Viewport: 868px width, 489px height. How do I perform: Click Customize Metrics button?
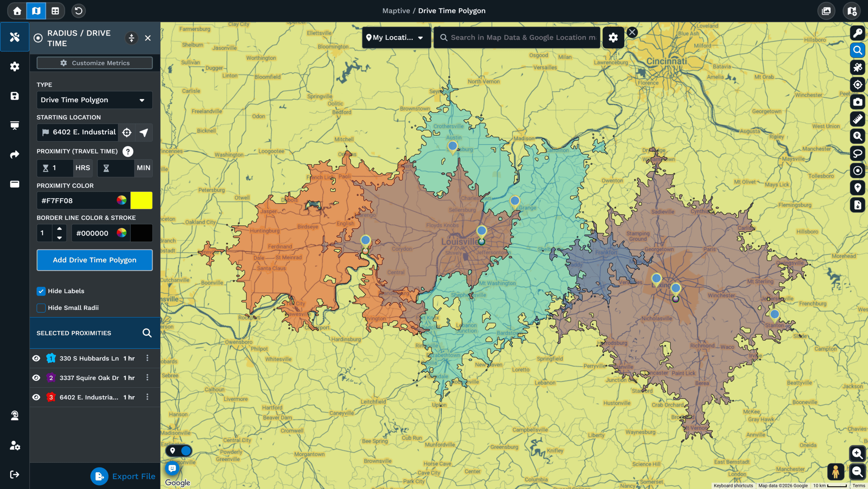tap(95, 63)
